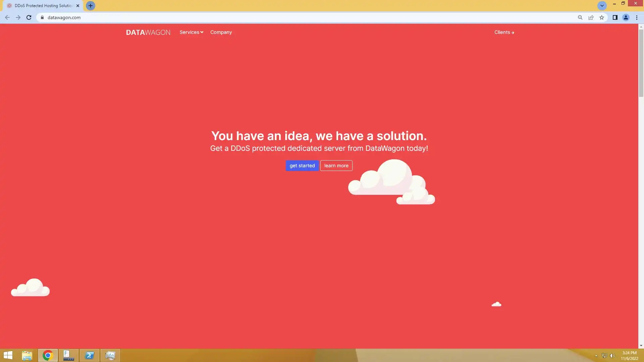Open the Chrome zoom magnifier icon
The height and width of the screenshot is (362, 644).
pos(580,17)
